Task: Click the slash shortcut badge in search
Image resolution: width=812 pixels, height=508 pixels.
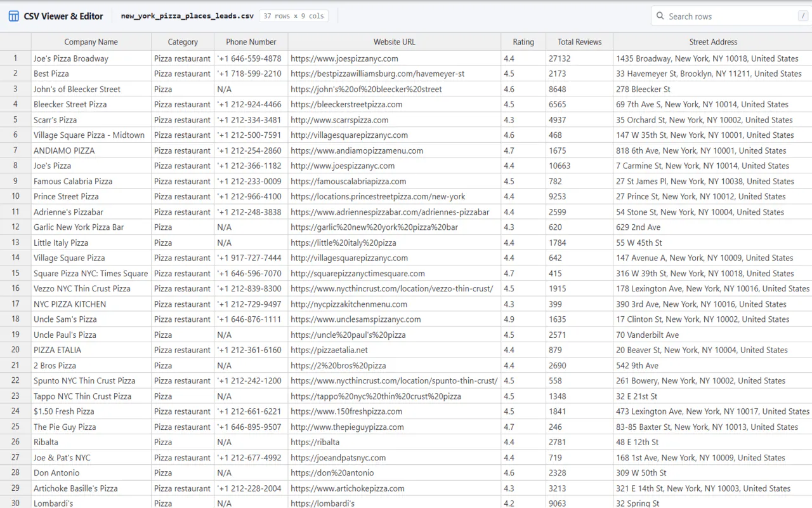Action: click(804, 16)
